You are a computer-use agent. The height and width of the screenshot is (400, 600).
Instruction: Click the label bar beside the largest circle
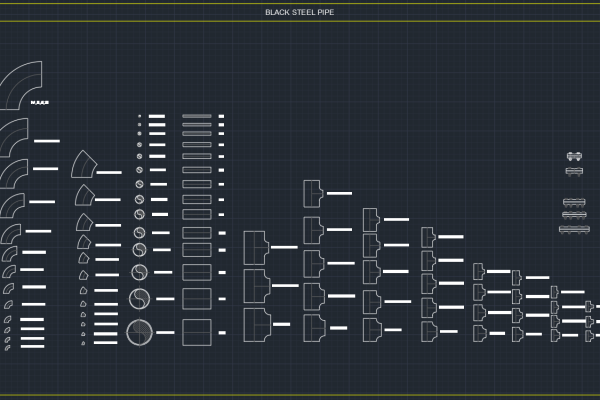(x=165, y=332)
